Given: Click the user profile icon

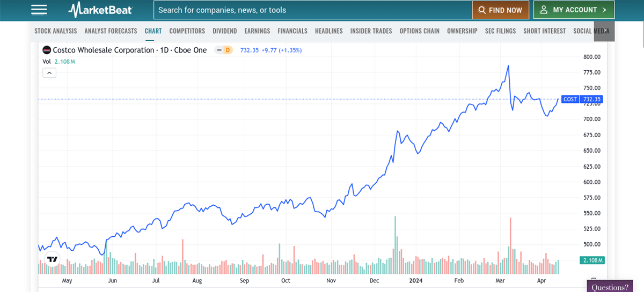Looking at the screenshot, I should click(544, 10).
